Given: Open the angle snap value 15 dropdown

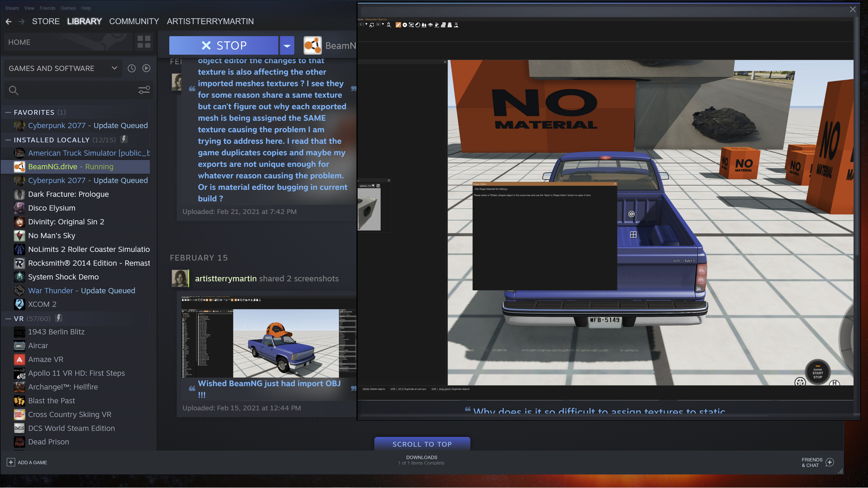Looking at the screenshot, I should [x=383, y=24].
